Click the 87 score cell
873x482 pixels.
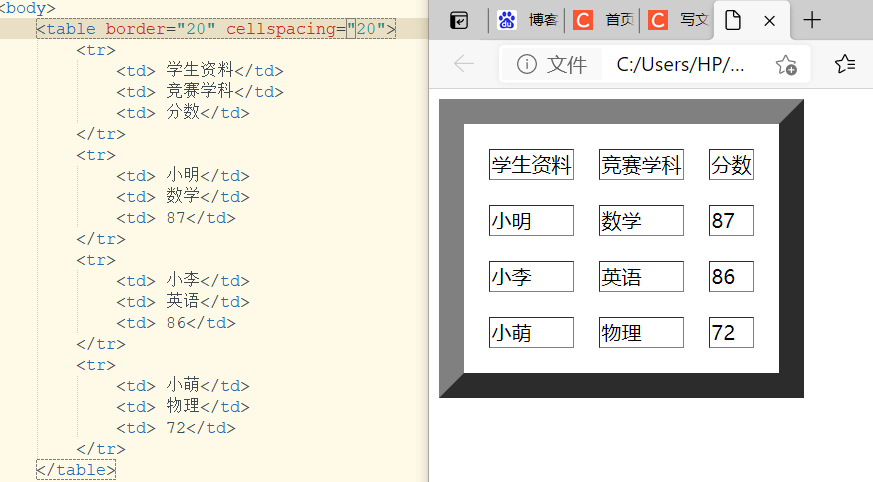click(731, 221)
